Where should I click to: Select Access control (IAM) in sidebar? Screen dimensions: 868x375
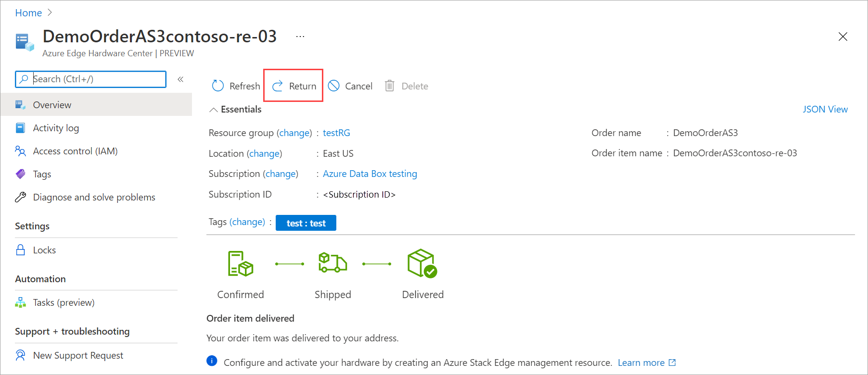[x=75, y=151]
